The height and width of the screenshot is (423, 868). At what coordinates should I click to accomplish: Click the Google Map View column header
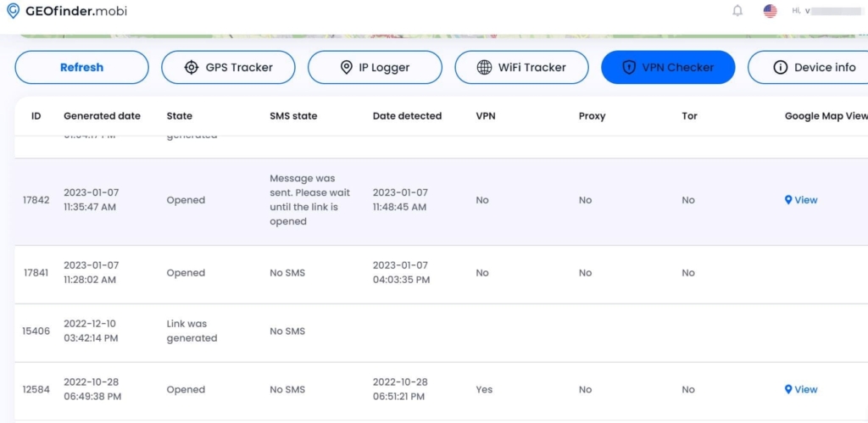826,116
